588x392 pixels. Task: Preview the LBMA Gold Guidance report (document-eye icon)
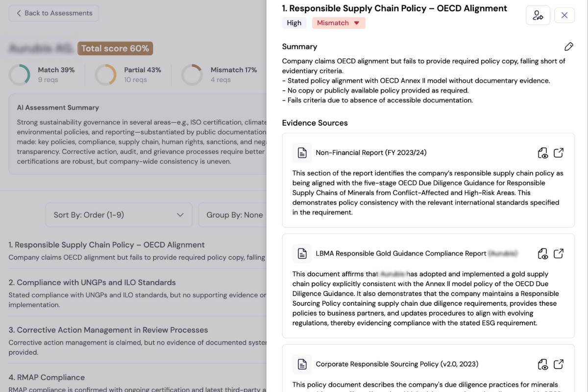point(543,254)
